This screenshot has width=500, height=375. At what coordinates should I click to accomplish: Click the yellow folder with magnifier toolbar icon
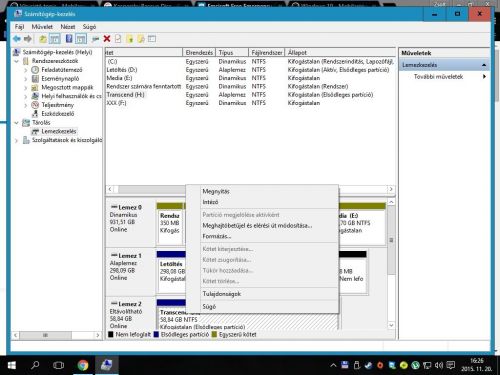(x=141, y=39)
